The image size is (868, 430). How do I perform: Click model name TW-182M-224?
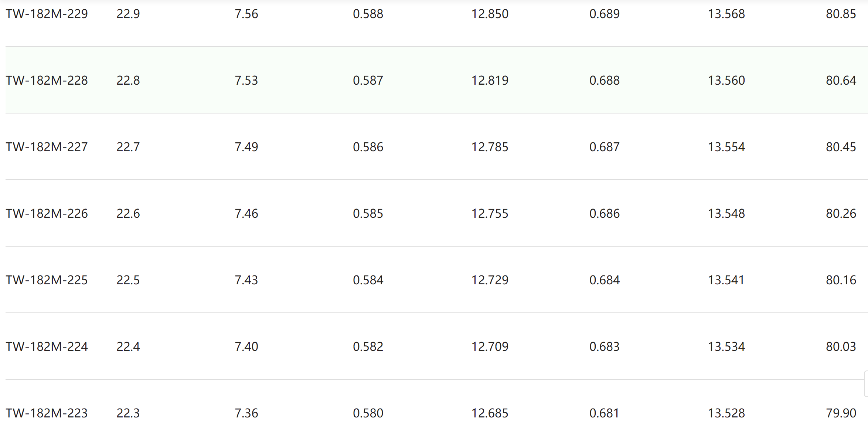[47, 347]
